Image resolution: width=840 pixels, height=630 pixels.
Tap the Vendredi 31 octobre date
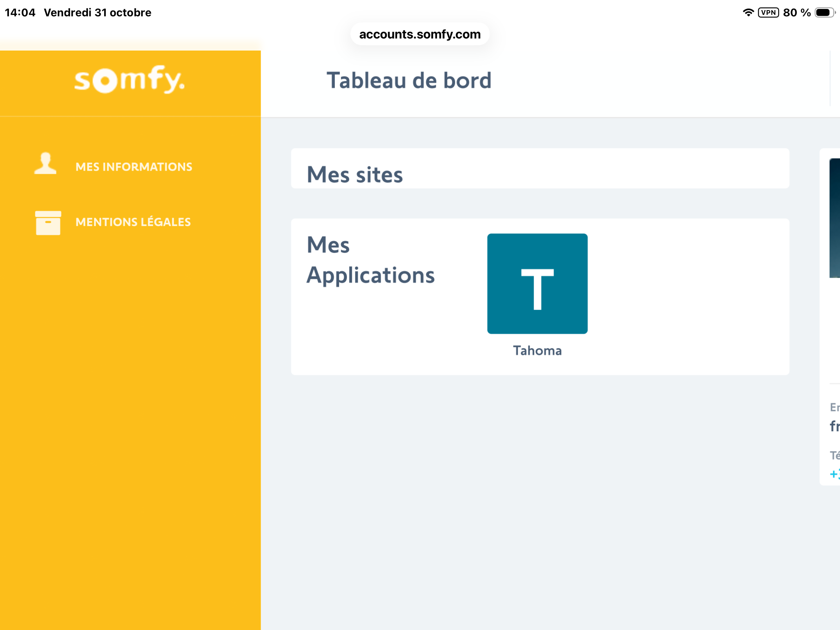point(97,12)
